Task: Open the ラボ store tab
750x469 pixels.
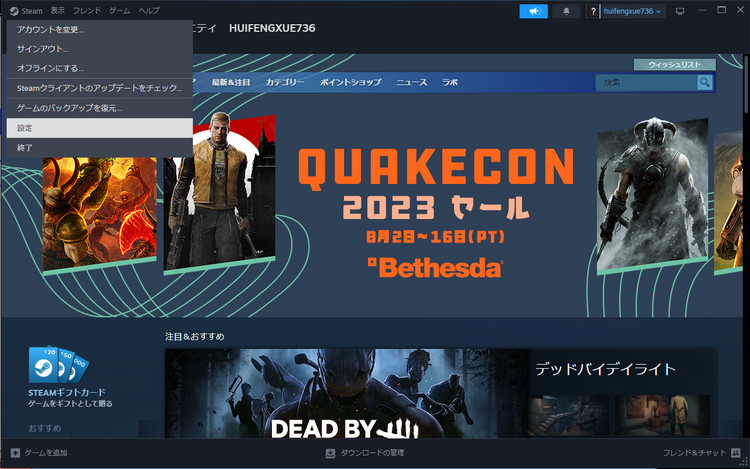Action: click(450, 82)
